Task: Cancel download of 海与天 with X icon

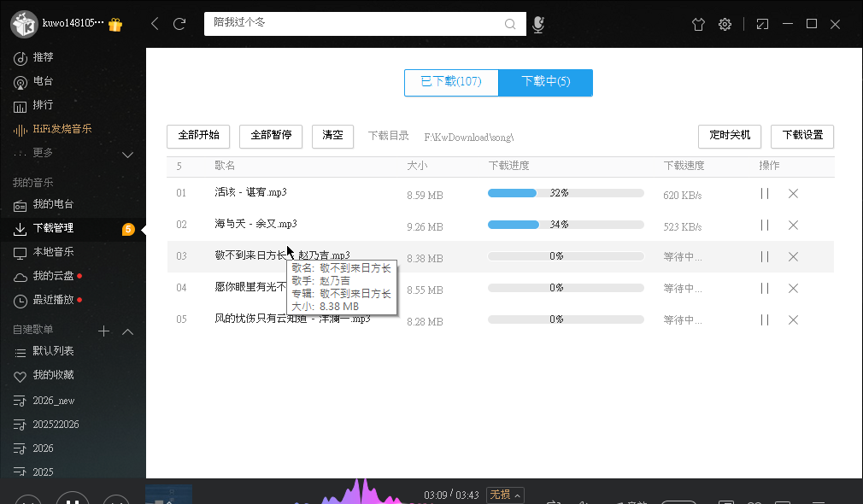Action: click(x=793, y=226)
